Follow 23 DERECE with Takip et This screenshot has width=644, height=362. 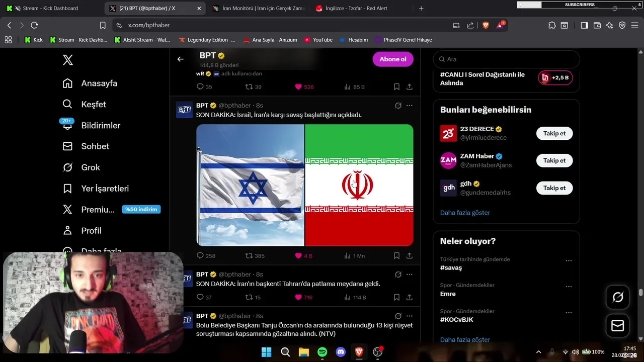(554, 133)
